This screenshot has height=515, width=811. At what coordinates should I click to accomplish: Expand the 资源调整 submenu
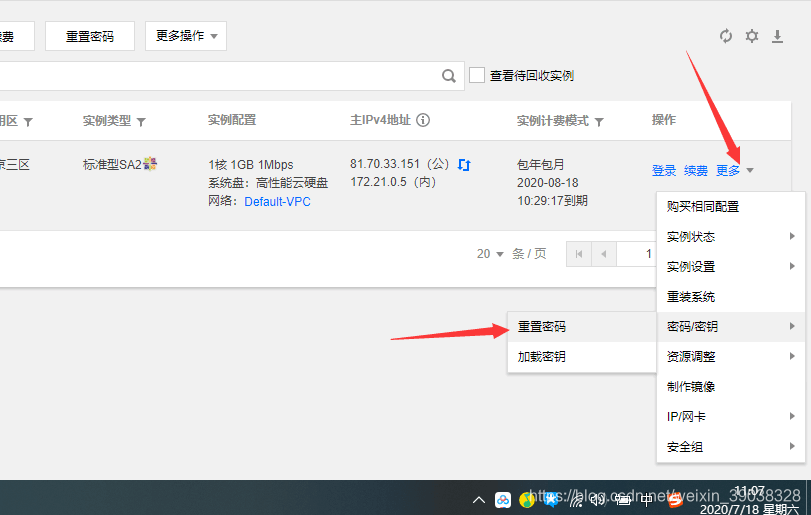point(731,356)
